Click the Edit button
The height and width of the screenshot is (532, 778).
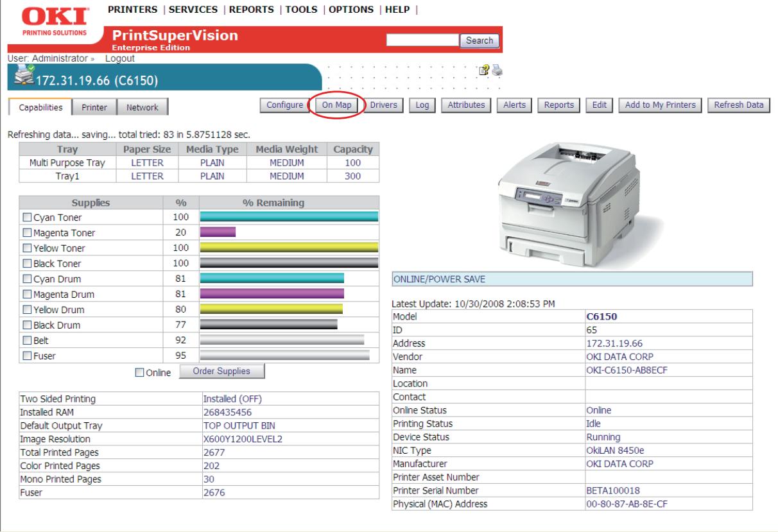[x=600, y=105]
